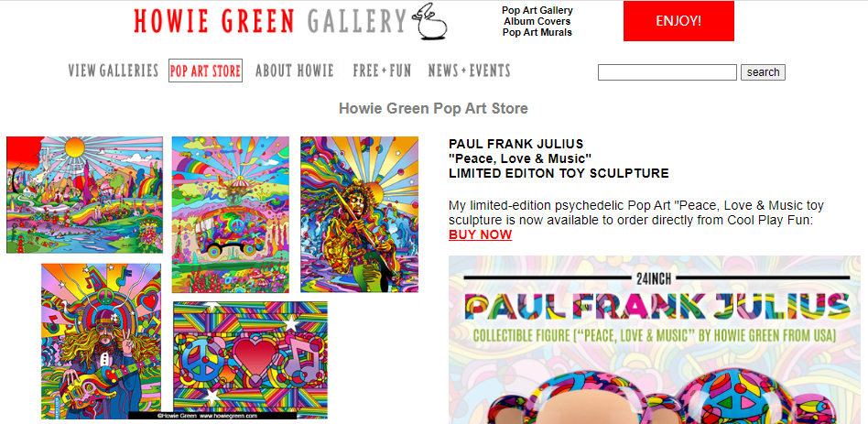Click the red ENJOY! button
This screenshot has width=868, height=424.
tap(678, 21)
